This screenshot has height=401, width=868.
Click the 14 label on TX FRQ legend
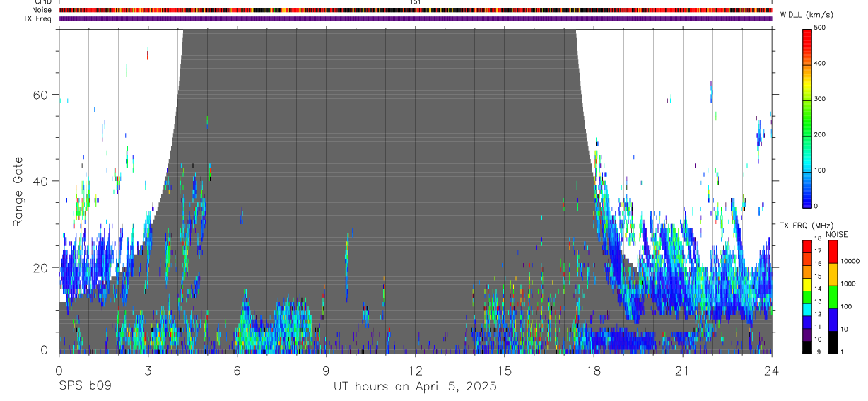pos(818,289)
